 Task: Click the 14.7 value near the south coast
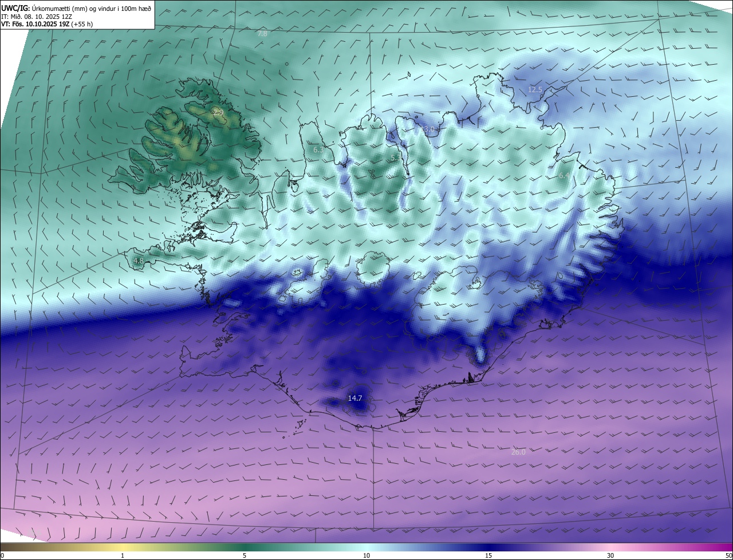point(355,398)
